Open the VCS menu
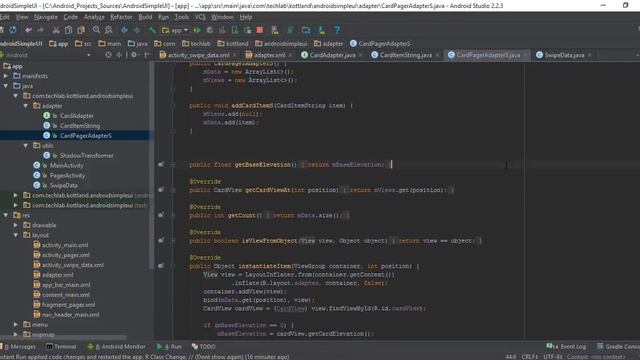The image size is (640, 360). (200, 17)
